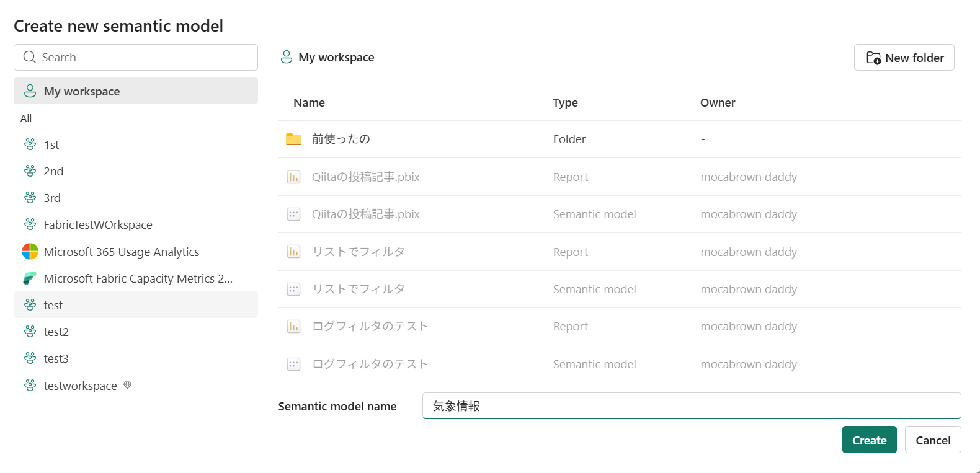Click the Semantic model name text field
This screenshot has height=473, width=980.
point(691,406)
